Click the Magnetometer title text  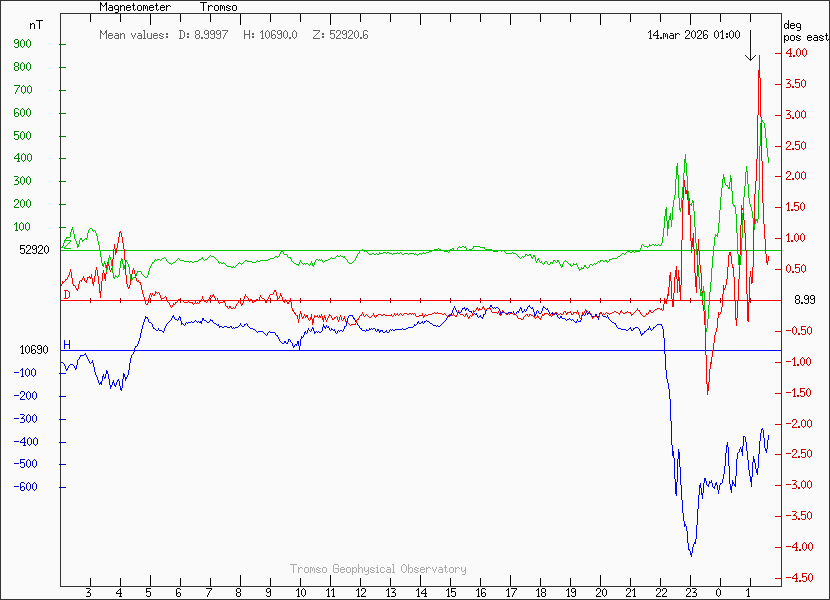[135, 7]
